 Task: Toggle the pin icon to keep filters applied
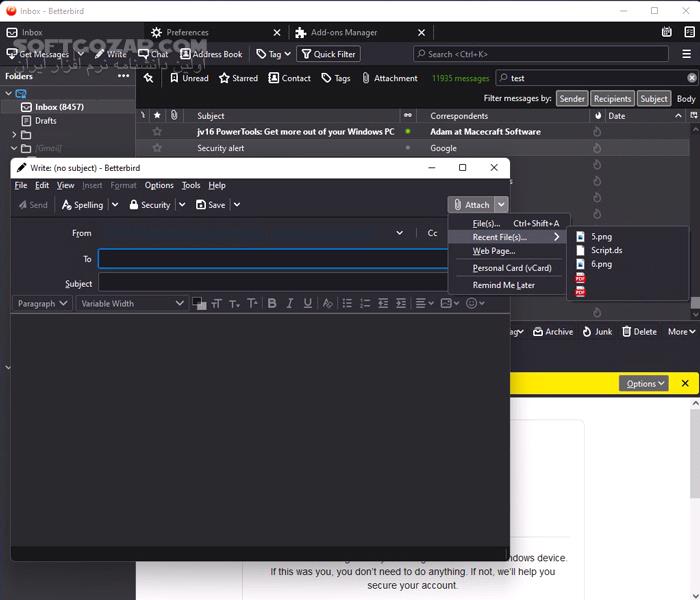[149, 78]
